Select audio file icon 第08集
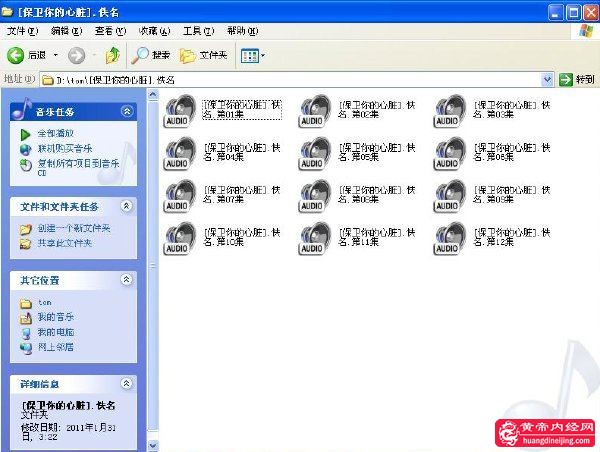Image resolution: width=600 pixels, height=452 pixels. [315, 196]
